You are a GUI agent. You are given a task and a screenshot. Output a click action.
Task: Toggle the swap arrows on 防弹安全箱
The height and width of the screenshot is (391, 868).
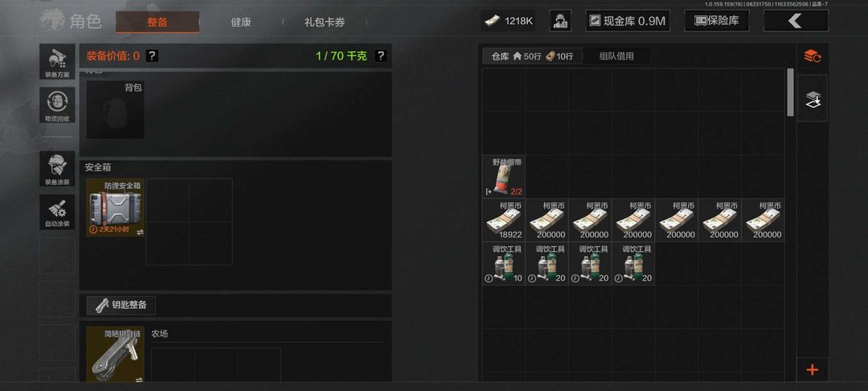coord(140,232)
